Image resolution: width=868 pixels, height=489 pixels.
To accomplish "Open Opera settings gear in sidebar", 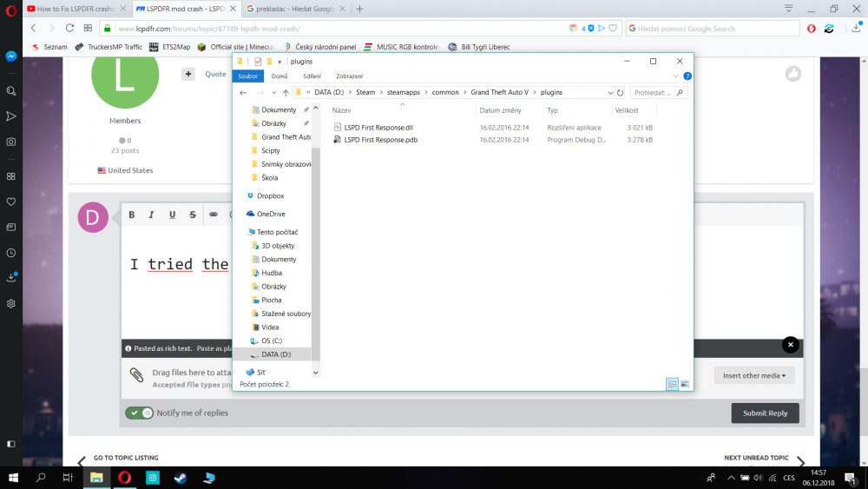I will point(11,303).
